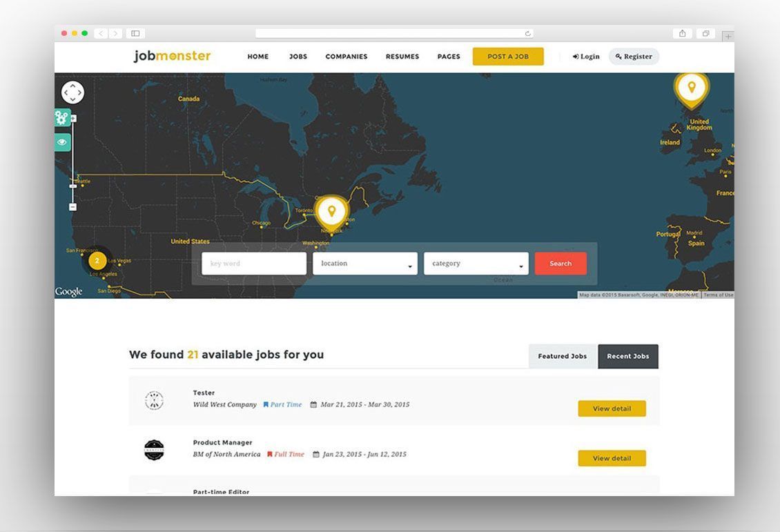Click the Wild West Company logo
This screenshot has width=780, height=532.
click(x=154, y=400)
